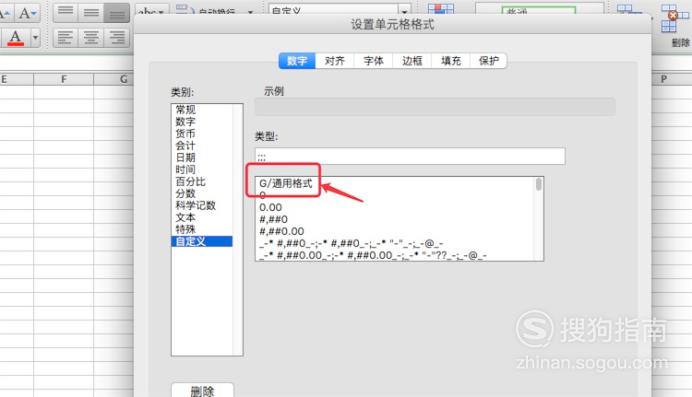Switch to the 数字 tab
The image size is (692, 397).
(x=297, y=61)
